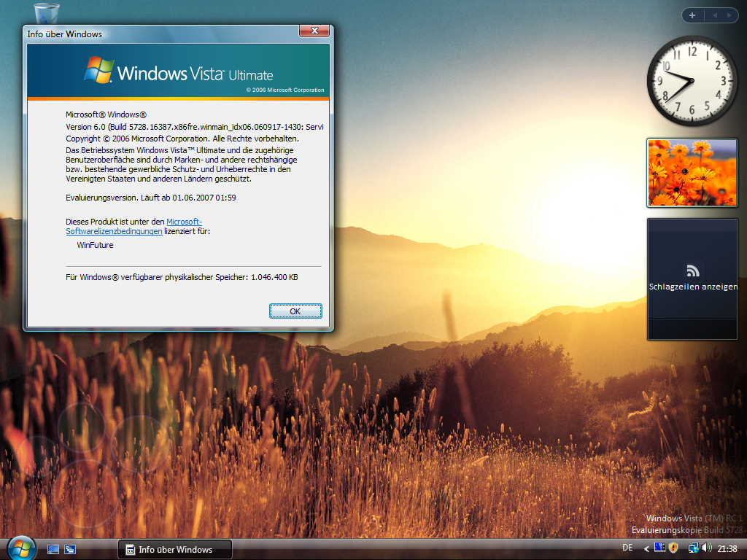The height and width of the screenshot is (560, 747).
Task: Click the WinFuture licensee name
Action: [x=95, y=245]
